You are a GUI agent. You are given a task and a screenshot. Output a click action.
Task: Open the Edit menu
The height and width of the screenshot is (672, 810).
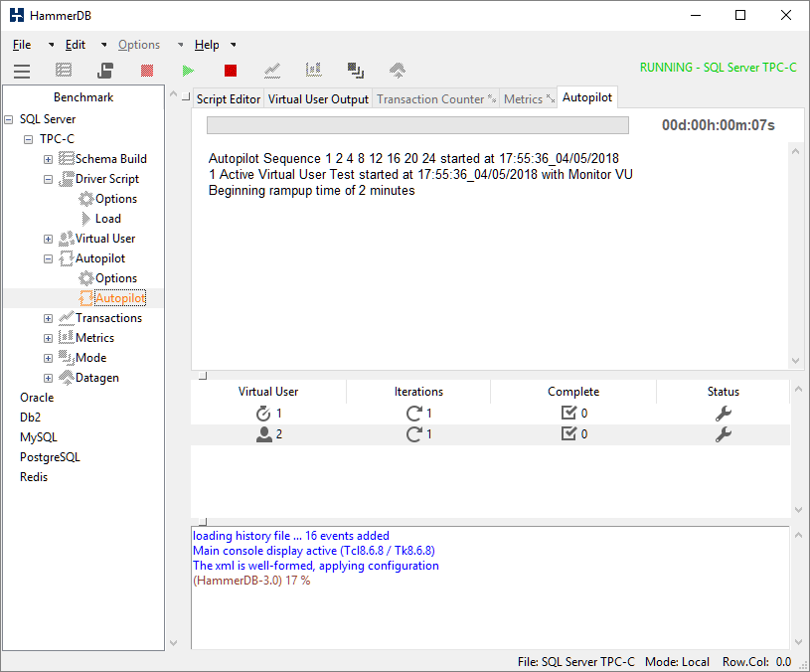coord(76,45)
